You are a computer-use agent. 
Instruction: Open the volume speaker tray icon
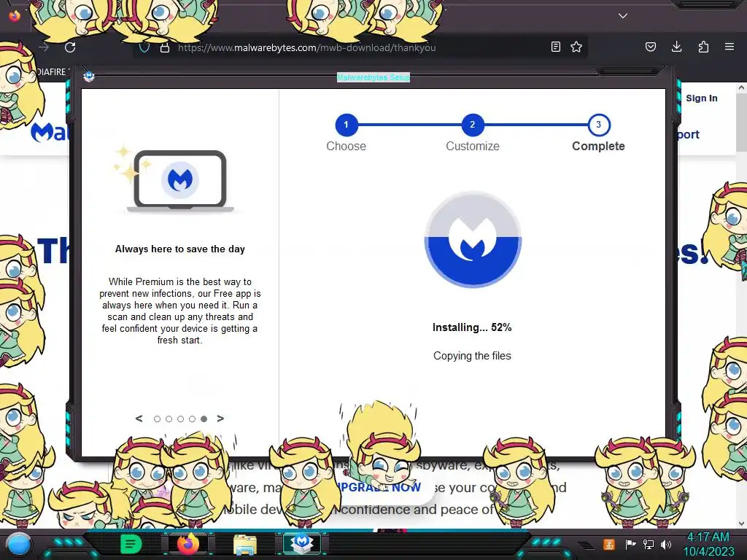[x=665, y=544]
